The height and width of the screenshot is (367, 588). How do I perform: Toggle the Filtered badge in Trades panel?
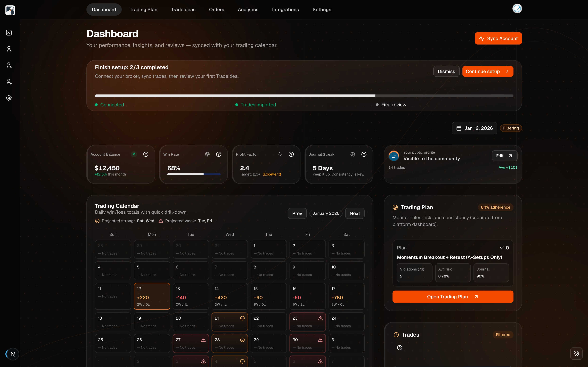[x=503, y=335]
